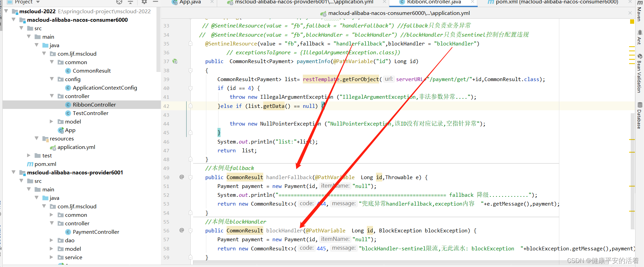This screenshot has height=267, width=644.
Task: Close the consumer6000 application.yml split editor
Action: [x=630, y=13]
